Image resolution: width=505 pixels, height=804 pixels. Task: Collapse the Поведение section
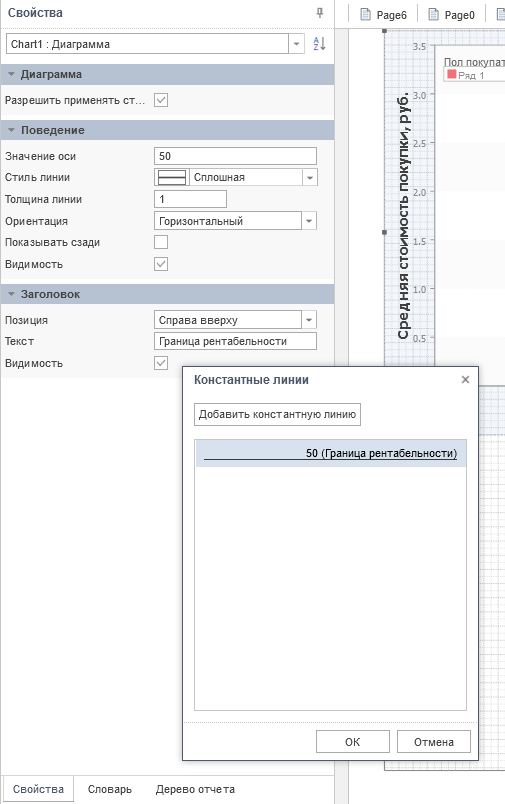point(11,130)
